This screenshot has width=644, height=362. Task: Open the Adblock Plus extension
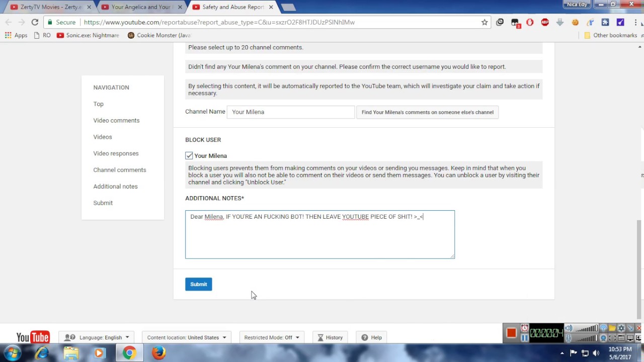[x=545, y=22]
